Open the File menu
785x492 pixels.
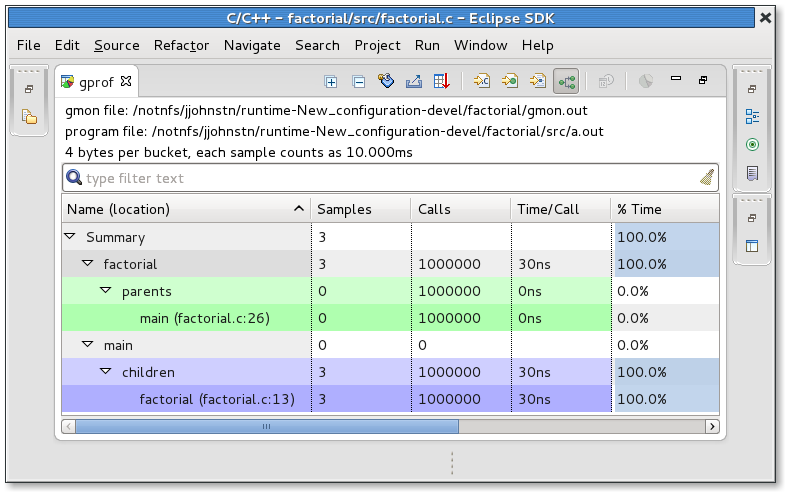[x=29, y=46]
